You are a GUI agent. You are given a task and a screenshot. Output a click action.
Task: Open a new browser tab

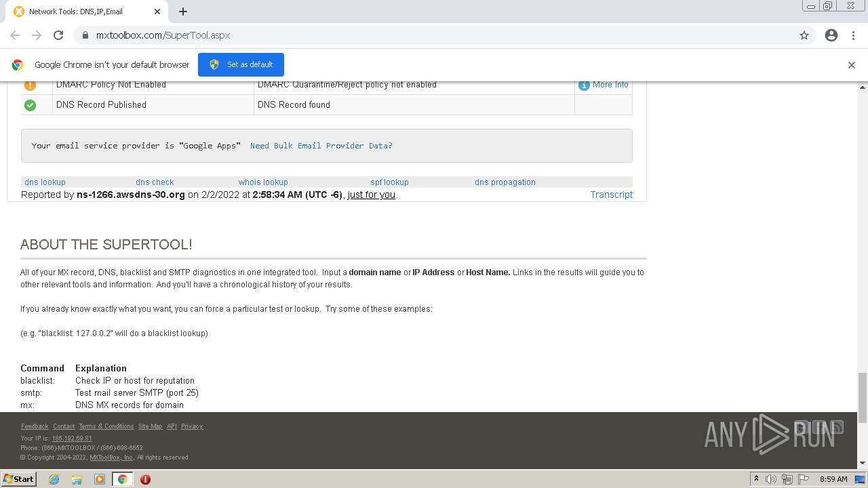(x=183, y=12)
